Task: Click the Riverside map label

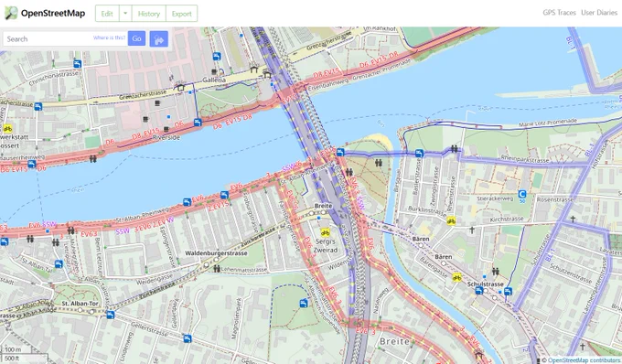Action: [x=166, y=137]
